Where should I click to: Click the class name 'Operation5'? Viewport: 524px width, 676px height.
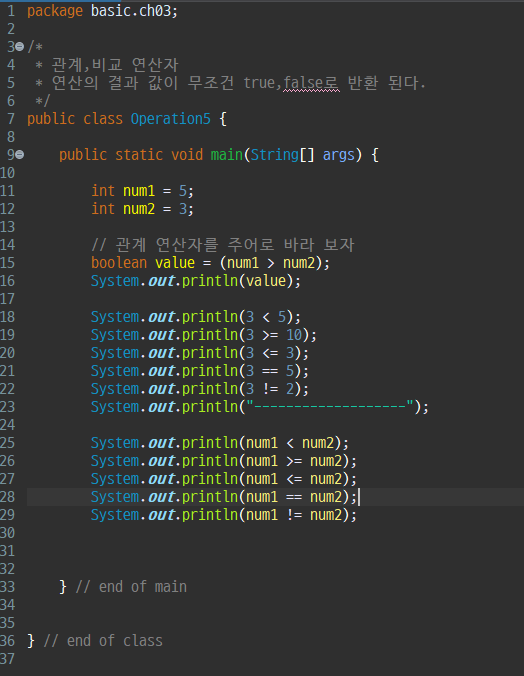tap(170, 119)
